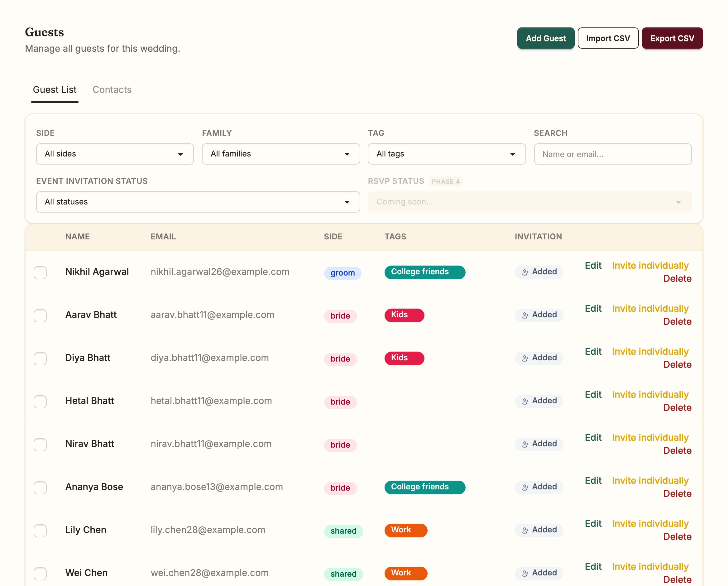Check Ananya Bose's checkbox
728x586 pixels.
pyautogui.click(x=40, y=488)
